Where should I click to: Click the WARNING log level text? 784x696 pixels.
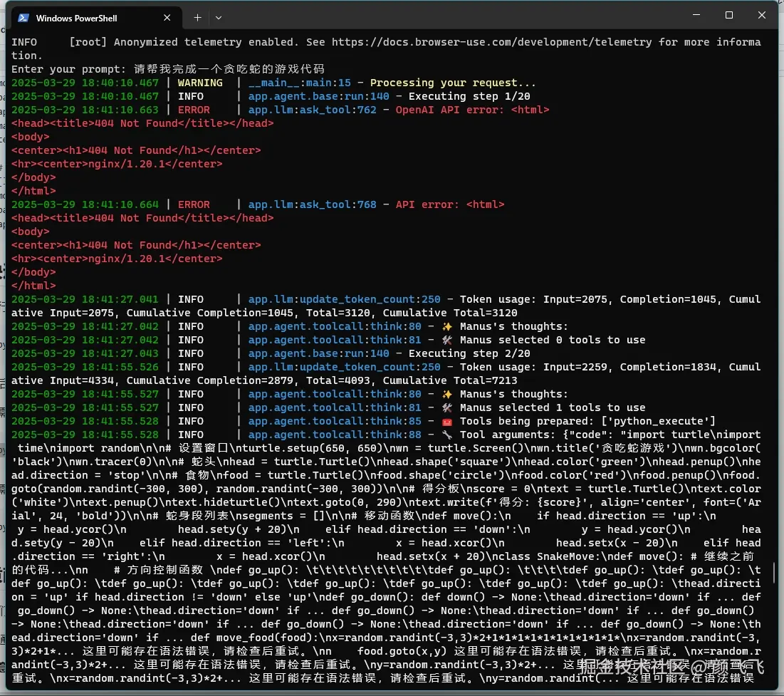coord(200,83)
